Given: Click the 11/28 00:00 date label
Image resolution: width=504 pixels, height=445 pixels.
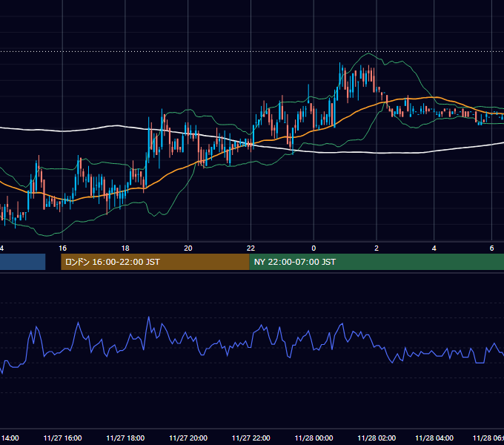Looking at the screenshot, I should coord(314,438).
